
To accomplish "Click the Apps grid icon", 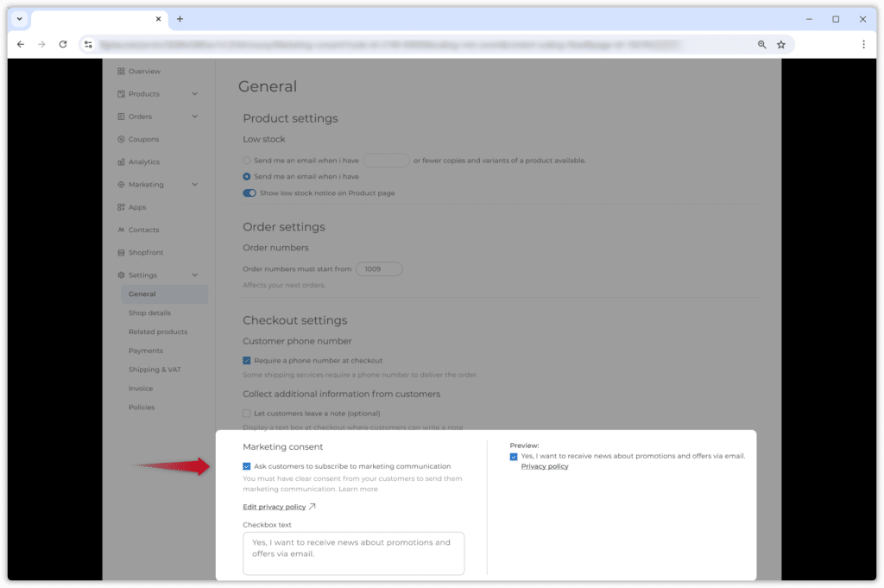I will [x=121, y=207].
